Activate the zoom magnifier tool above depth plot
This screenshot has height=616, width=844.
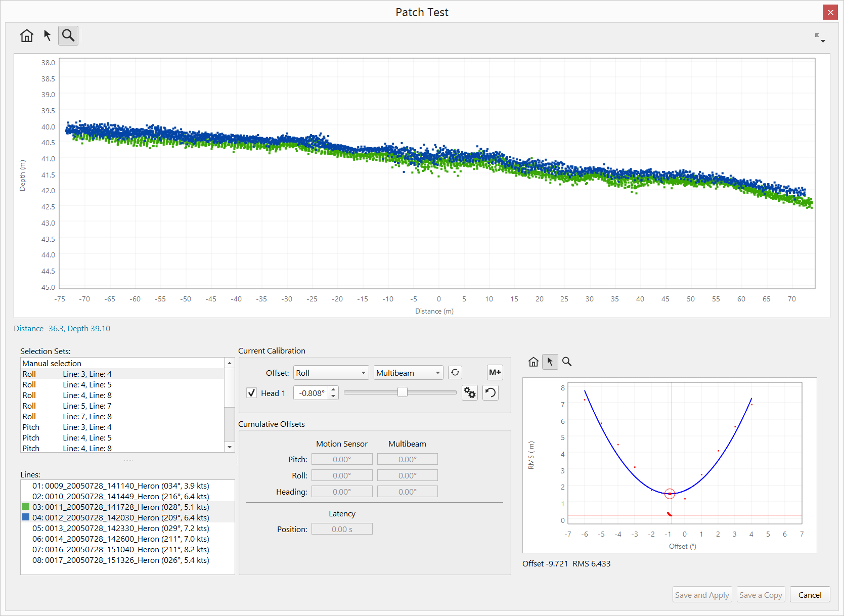point(68,35)
